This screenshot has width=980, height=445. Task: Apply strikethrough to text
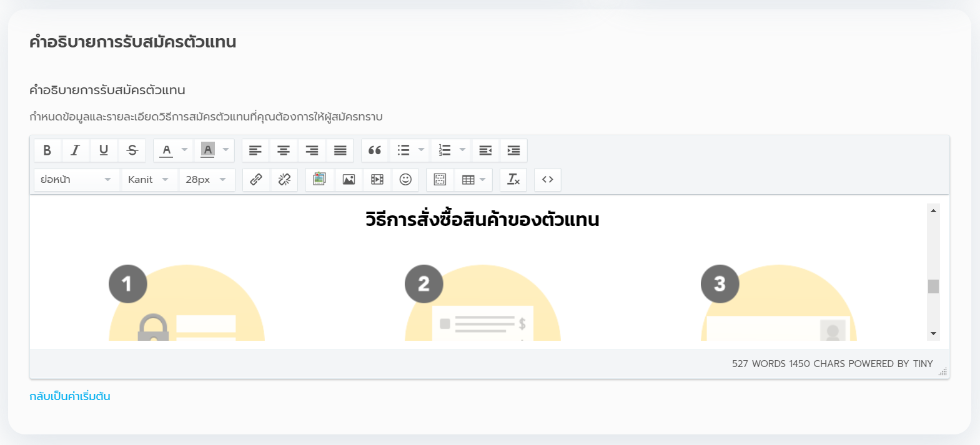tap(132, 150)
